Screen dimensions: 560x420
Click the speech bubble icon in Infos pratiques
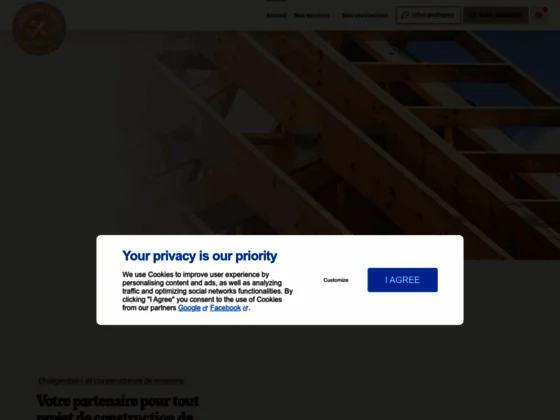(x=405, y=15)
